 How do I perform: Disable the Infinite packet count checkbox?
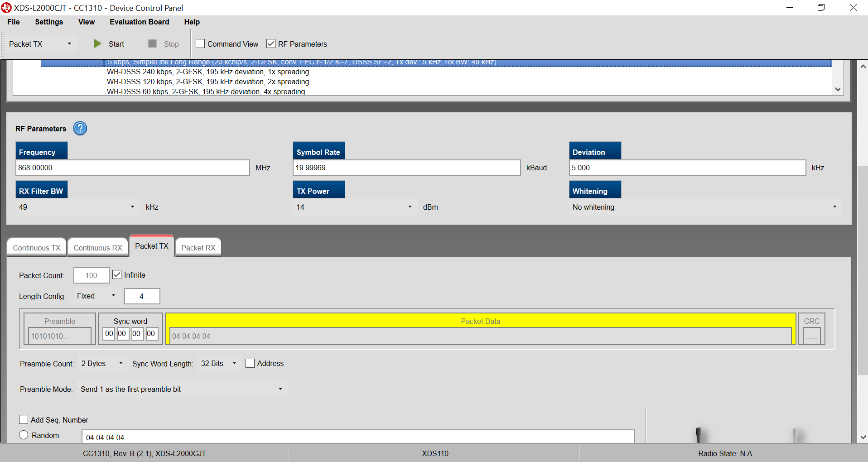pyautogui.click(x=117, y=274)
